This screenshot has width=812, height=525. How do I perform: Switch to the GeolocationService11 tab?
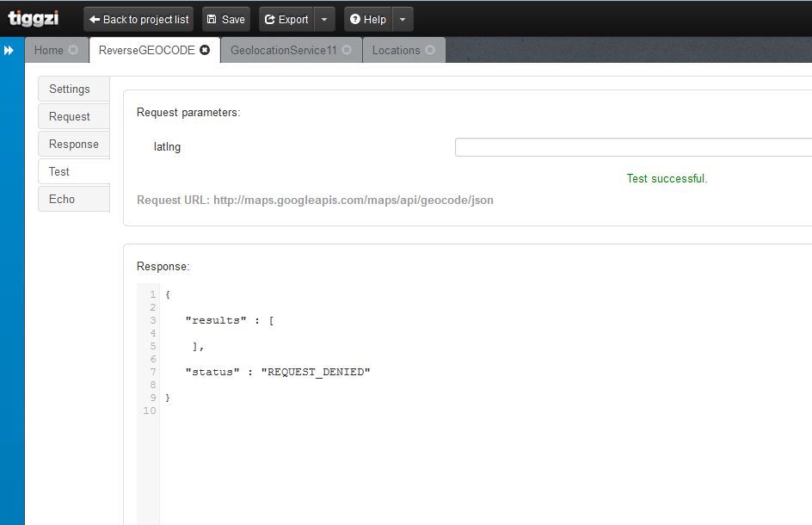pyautogui.click(x=283, y=50)
